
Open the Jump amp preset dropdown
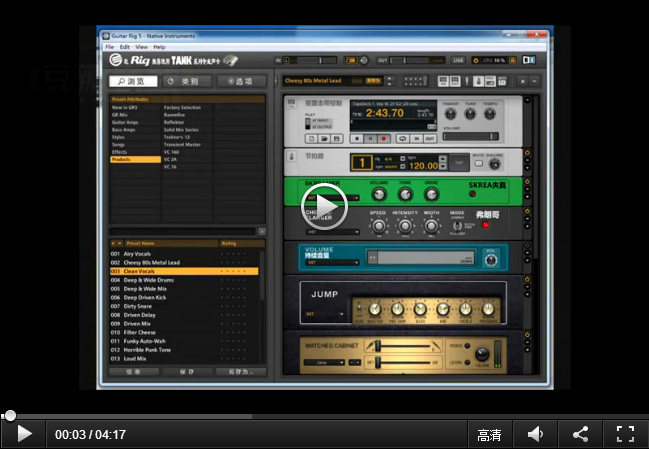click(324, 314)
